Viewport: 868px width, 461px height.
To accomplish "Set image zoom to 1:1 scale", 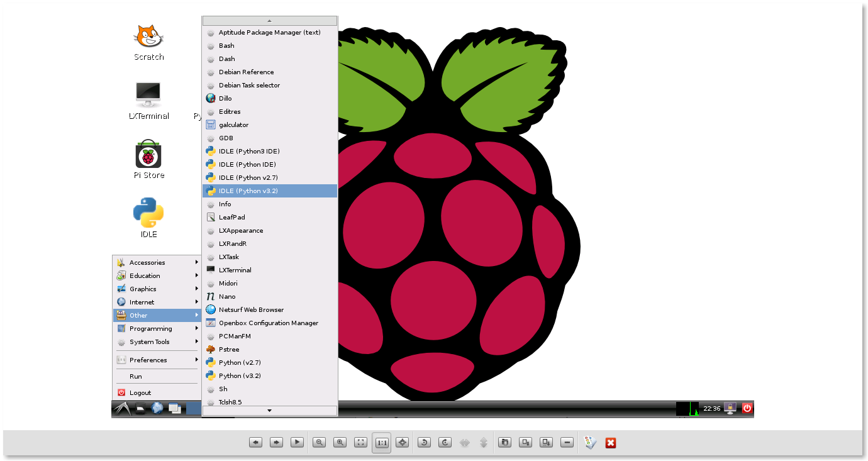I will 381,442.
